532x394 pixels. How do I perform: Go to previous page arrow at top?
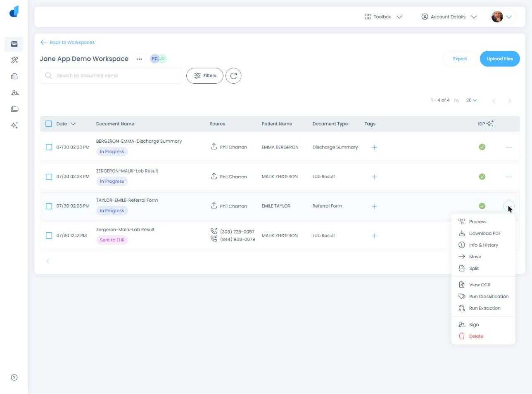pyautogui.click(x=494, y=101)
